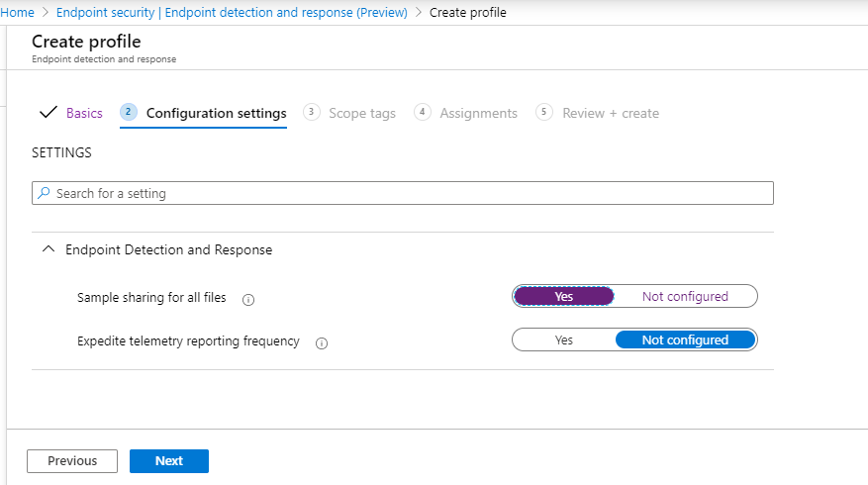This screenshot has width=868, height=485.
Task: Open the Scope tags tab
Action: (362, 113)
